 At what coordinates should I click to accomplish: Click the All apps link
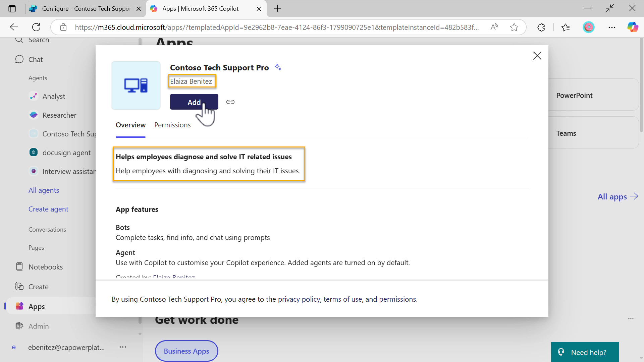[618, 197]
